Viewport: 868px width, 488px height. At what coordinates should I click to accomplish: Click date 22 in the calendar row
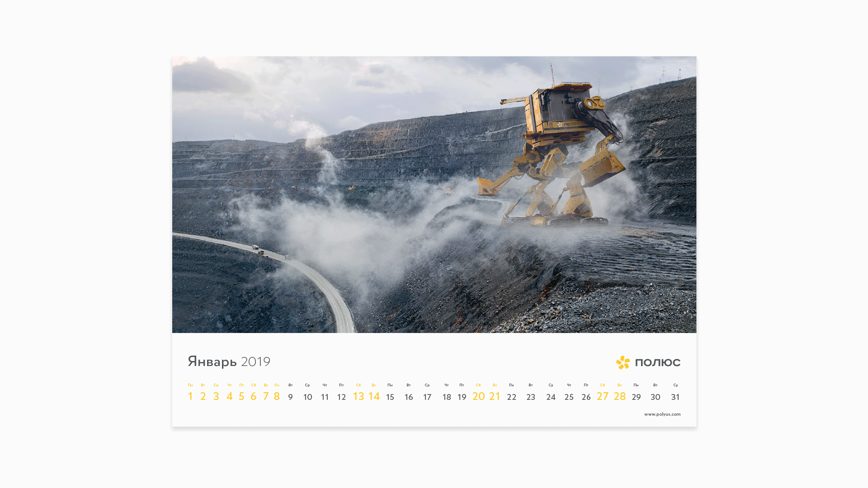click(511, 397)
